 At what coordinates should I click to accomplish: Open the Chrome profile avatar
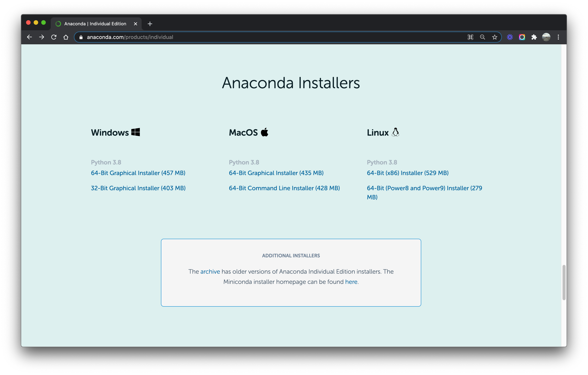546,37
